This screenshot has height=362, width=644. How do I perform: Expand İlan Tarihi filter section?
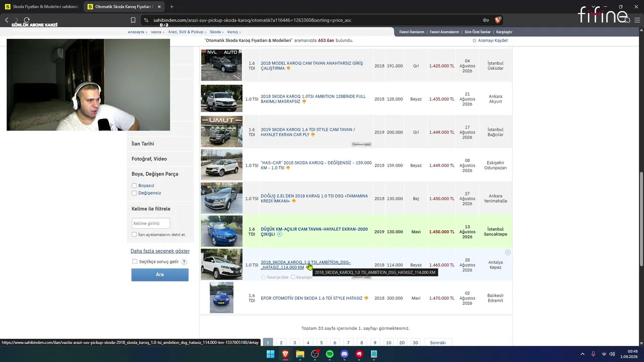pos(143,144)
